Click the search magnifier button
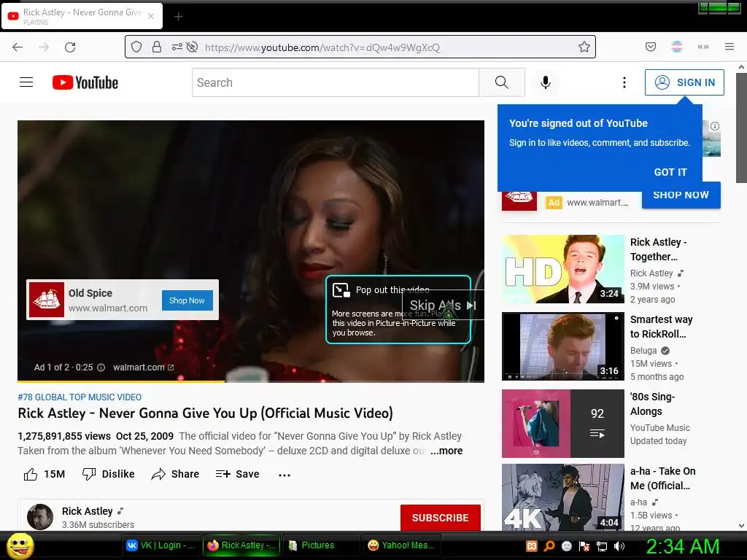747x560 pixels. pos(502,82)
